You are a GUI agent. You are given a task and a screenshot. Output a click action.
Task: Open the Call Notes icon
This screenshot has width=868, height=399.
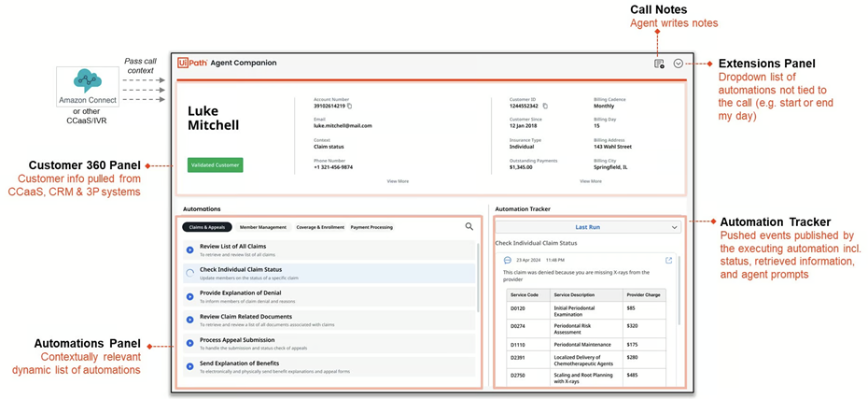(659, 64)
